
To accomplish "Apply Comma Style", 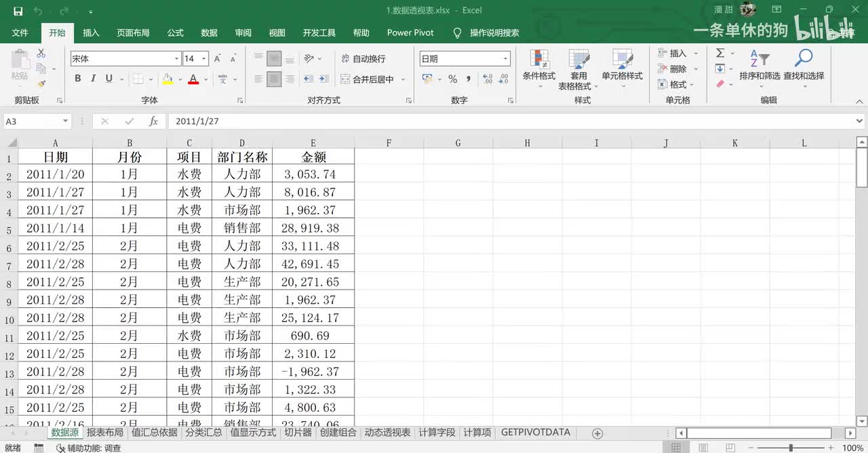I will point(469,79).
